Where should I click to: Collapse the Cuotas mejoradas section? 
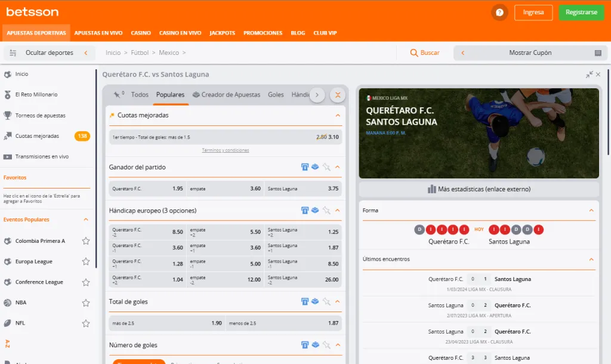point(338,115)
